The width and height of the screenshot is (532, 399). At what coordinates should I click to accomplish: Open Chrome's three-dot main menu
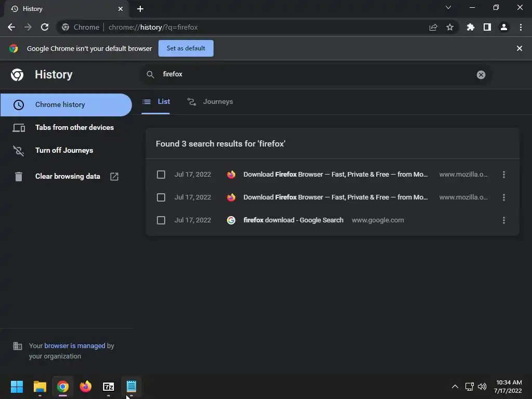pyautogui.click(x=521, y=27)
